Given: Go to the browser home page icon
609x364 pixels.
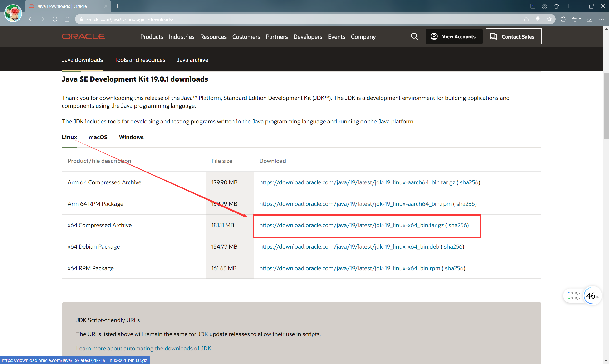Looking at the screenshot, I should [x=67, y=19].
